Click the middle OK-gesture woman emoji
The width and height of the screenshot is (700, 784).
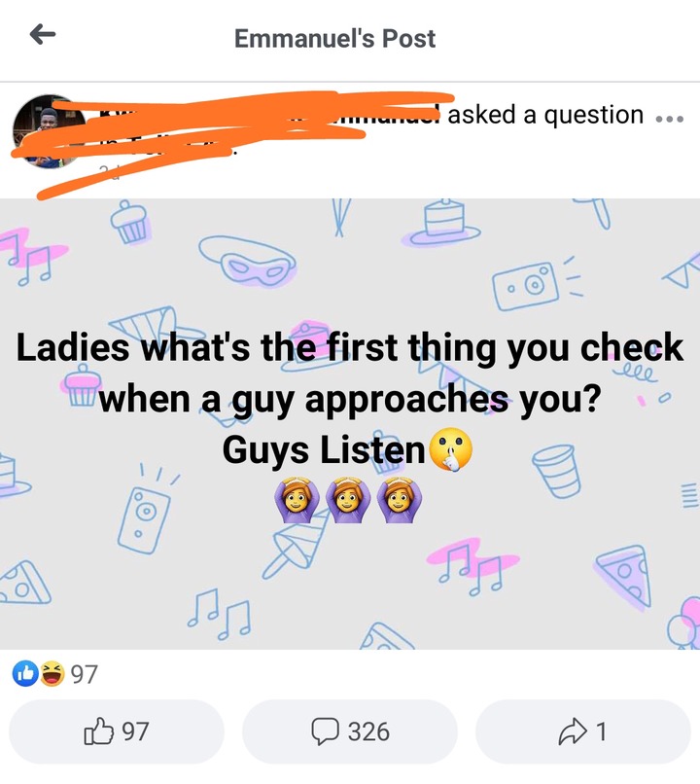[x=348, y=500]
